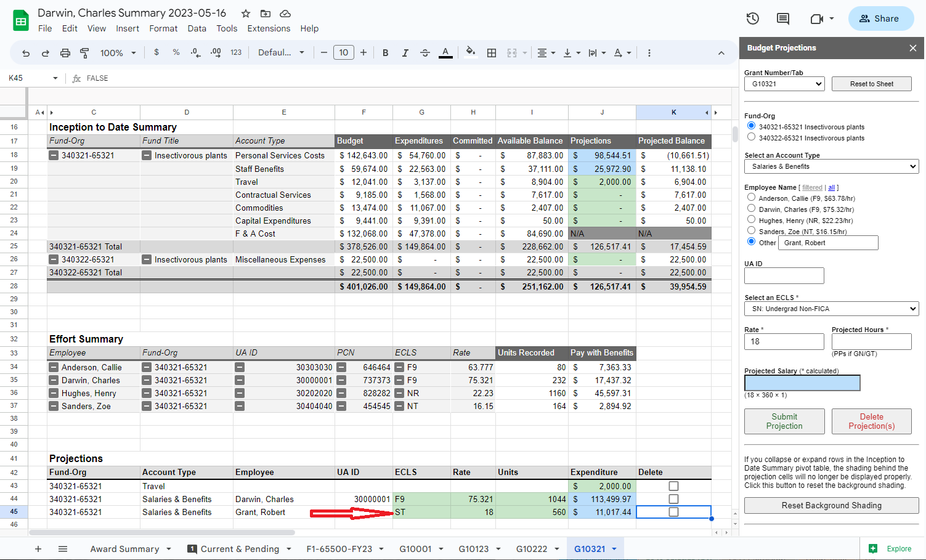Check the Delete checkbox for the Grant, Robert row
Image resolution: width=926 pixels, height=560 pixels.
[x=673, y=512]
